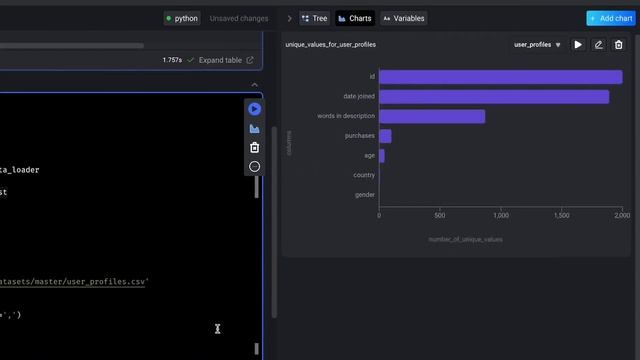Viewport: 640px width, 360px height.
Task: Run the code block with blue play icon
Action: pyautogui.click(x=254, y=109)
